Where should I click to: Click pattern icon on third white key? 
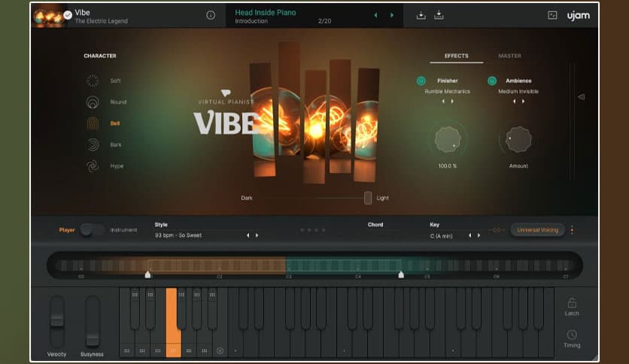tap(158, 350)
